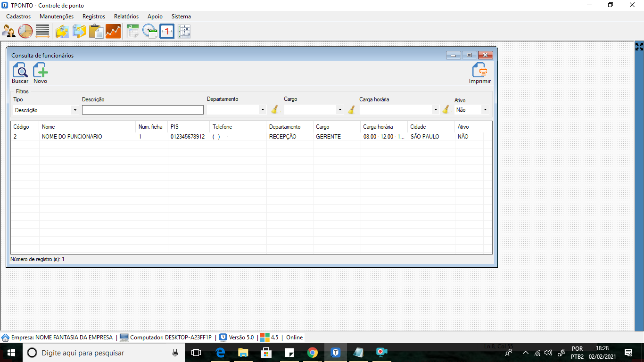644x362 pixels.
Task: Open the Relatórios menu
Action: [126, 16]
